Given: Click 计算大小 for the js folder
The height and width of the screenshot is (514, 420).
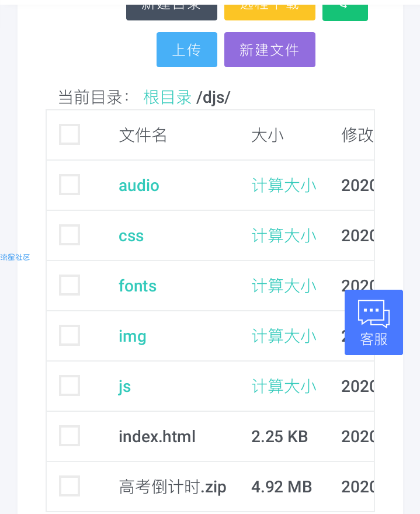Looking at the screenshot, I should click(x=284, y=387).
